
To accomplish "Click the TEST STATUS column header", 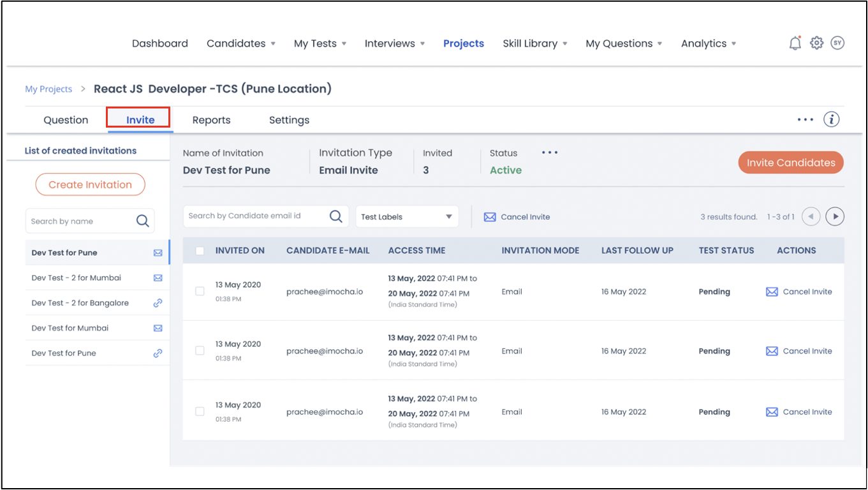I will click(726, 251).
